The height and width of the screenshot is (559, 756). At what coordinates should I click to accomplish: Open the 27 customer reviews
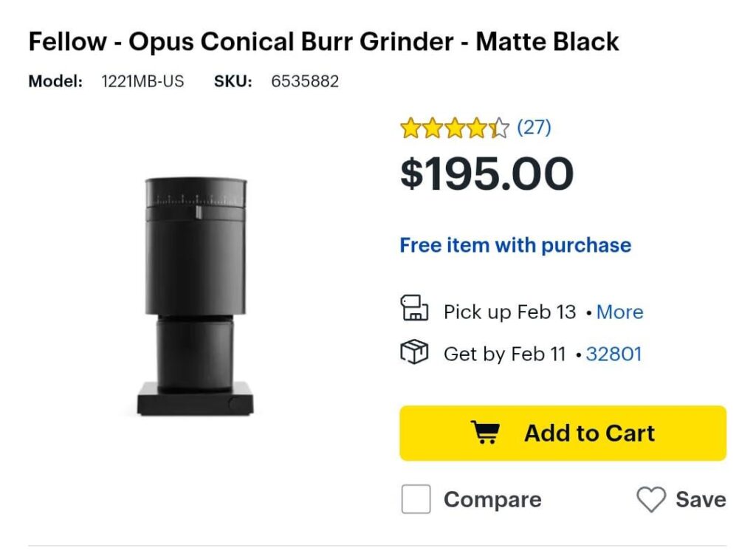533,127
